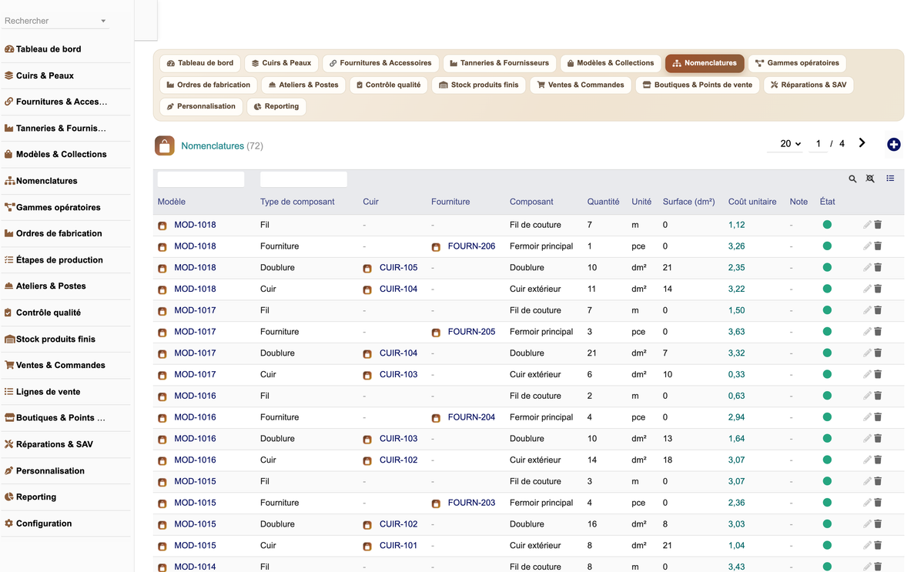Go to next page arrow
This screenshot has height=572, width=924.
point(862,143)
